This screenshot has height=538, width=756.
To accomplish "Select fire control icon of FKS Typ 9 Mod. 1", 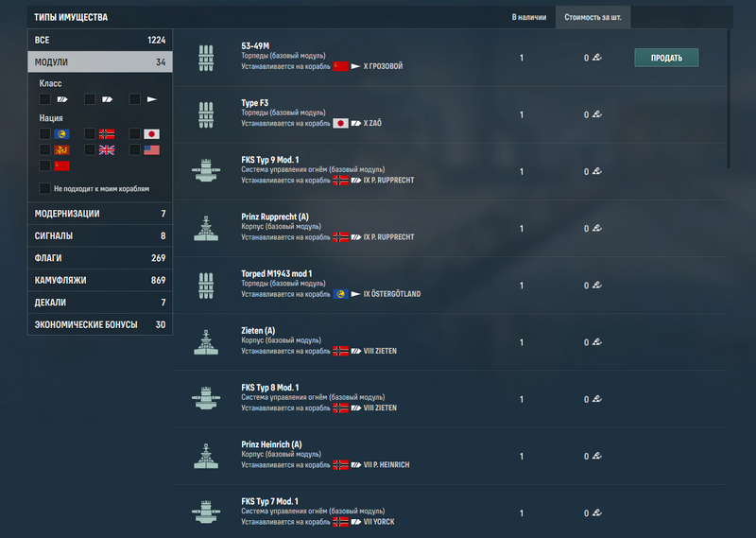I will [206, 171].
